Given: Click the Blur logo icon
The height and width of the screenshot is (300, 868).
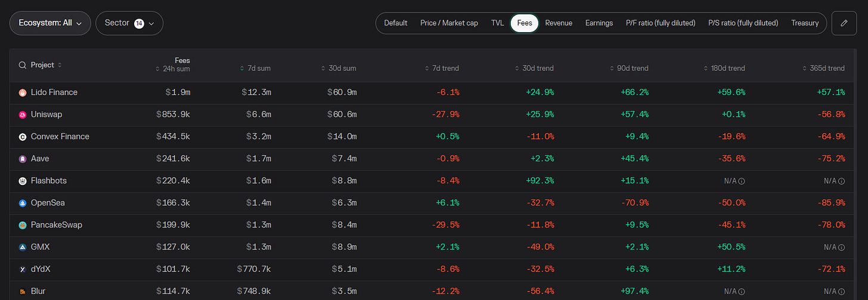Looking at the screenshot, I should click(23, 291).
